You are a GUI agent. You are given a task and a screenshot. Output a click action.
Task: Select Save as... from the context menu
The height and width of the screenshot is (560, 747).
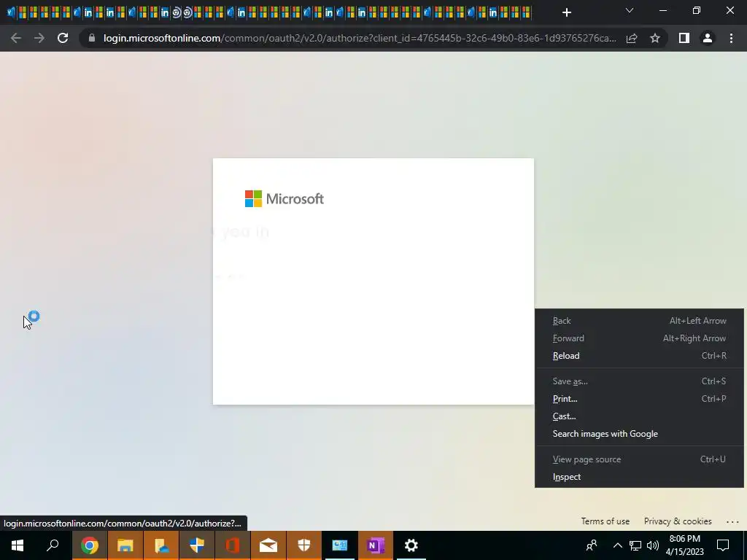point(639,381)
